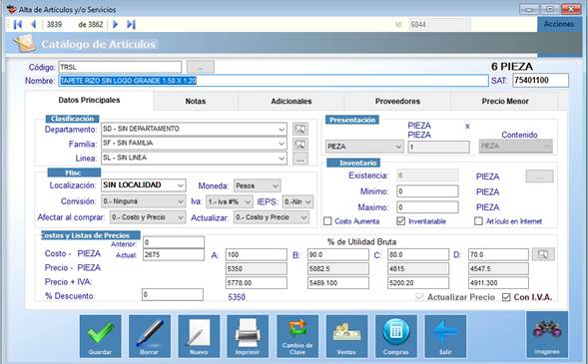Click the Guardar green checkmark button
Viewport: 588px width, 364px height.
coord(100,336)
